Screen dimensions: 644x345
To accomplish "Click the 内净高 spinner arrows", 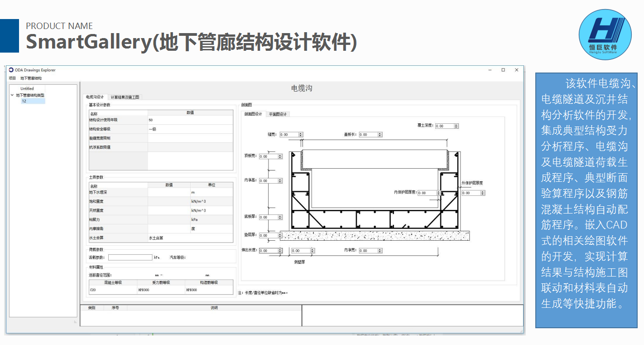I will (x=280, y=181).
